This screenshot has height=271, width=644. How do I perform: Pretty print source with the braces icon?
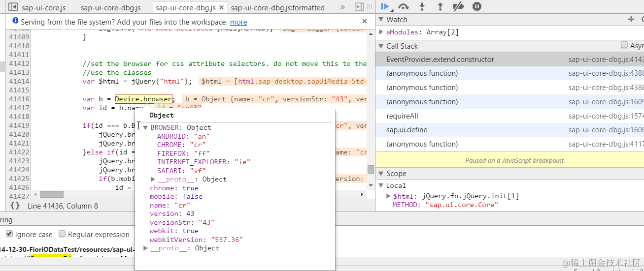15,206
